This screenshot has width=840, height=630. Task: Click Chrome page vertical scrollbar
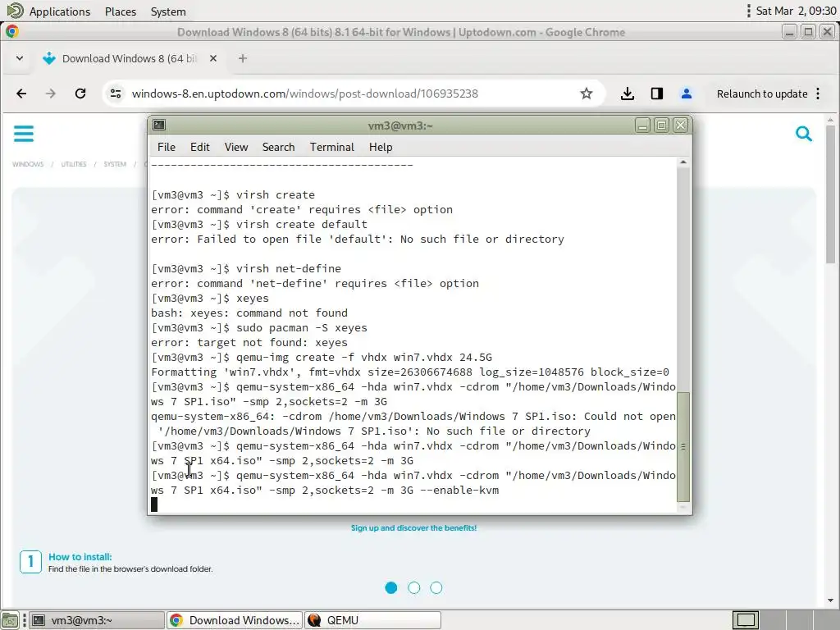point(830,194)
